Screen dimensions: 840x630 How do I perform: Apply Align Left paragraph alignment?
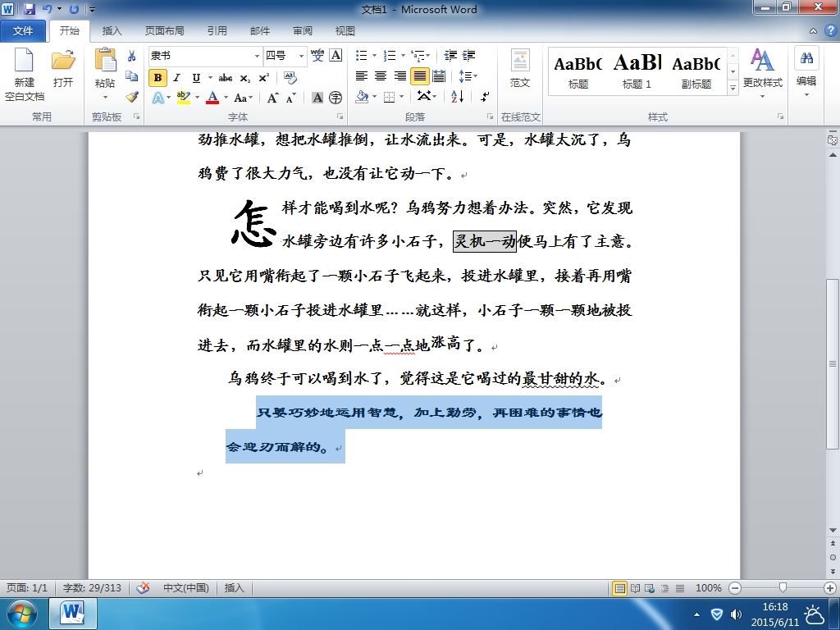coord(362,76)
